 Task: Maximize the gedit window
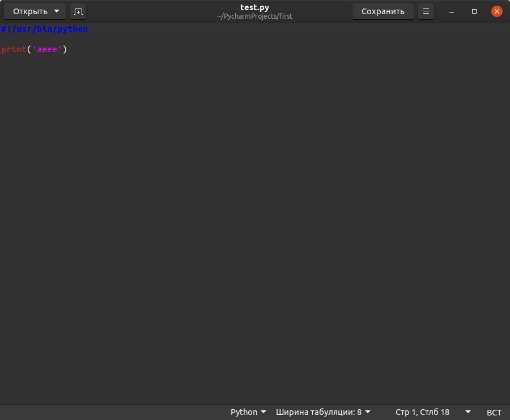coord(474,11)
